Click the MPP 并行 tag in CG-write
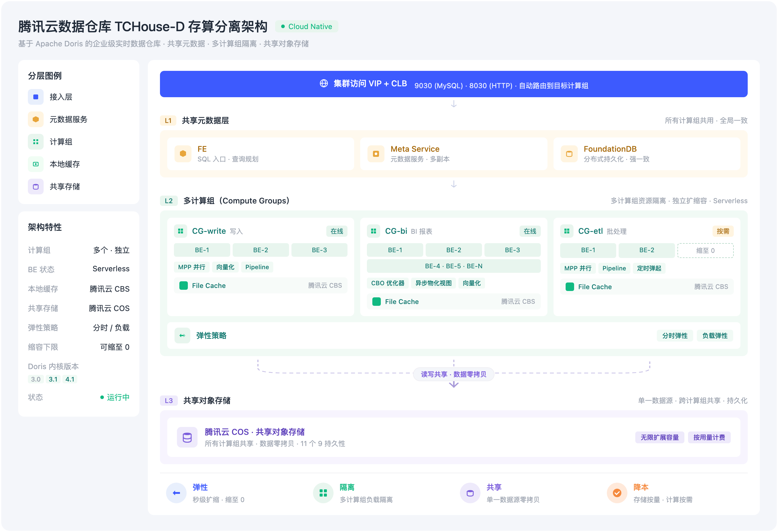778x532 pixels. pos(192,267)
